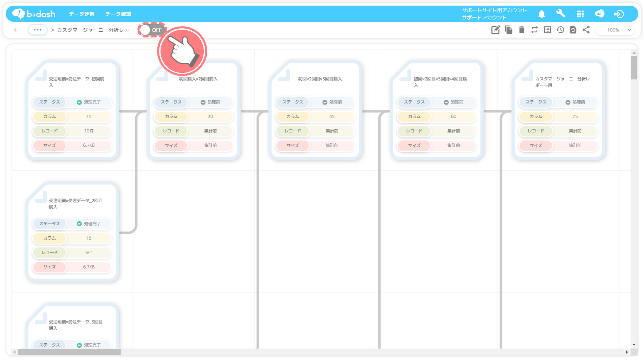Viewport: 644px width, 362px height.
Task: Click the logout arrow icon
Action: (619, 14)
